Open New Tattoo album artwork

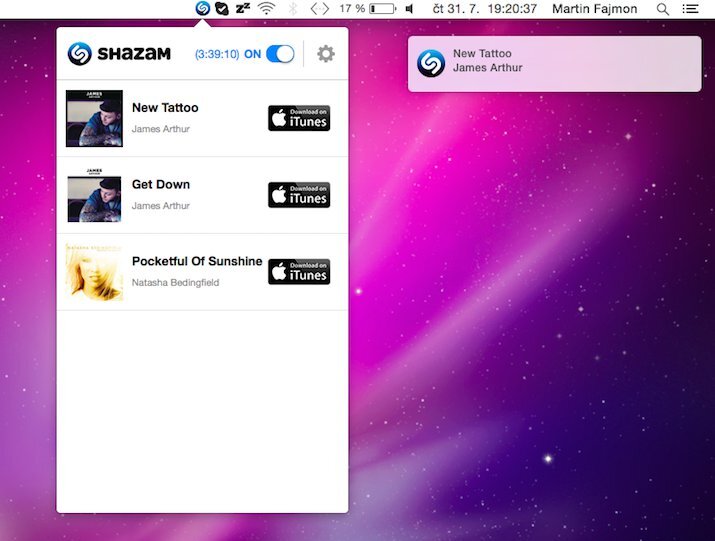(x=94, y=118)
